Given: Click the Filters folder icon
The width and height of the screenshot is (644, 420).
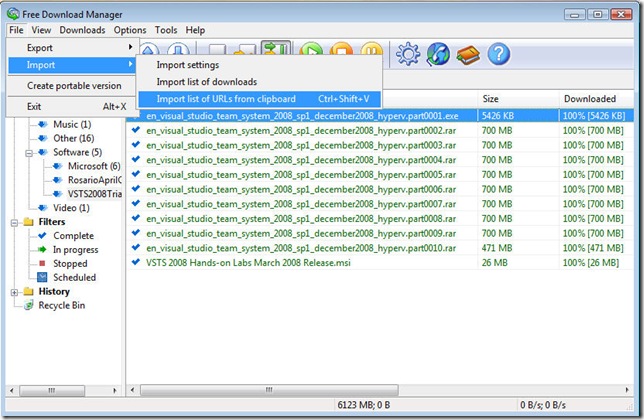Looking at the screenshot, I should (x=28, y=222).
